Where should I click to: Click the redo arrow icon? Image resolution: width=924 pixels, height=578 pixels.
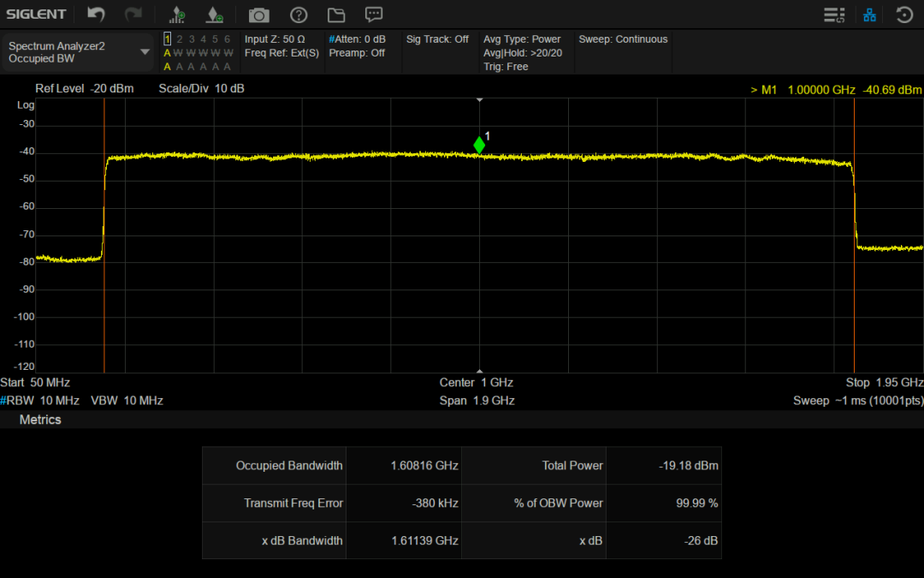point(133,15)
